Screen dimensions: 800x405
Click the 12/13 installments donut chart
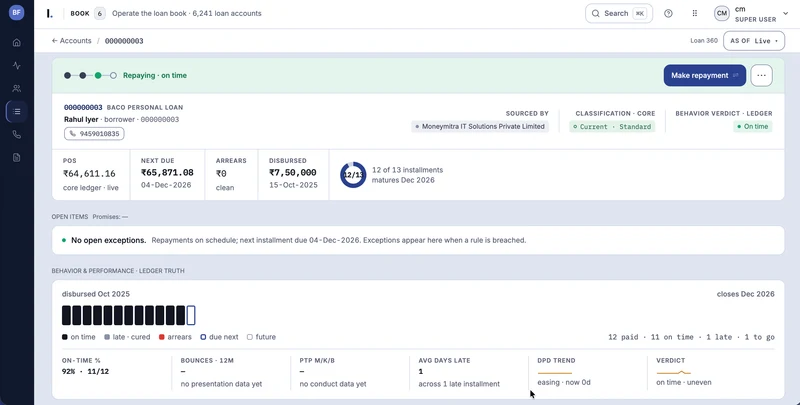pyautogui.click(x=353, y=175)
